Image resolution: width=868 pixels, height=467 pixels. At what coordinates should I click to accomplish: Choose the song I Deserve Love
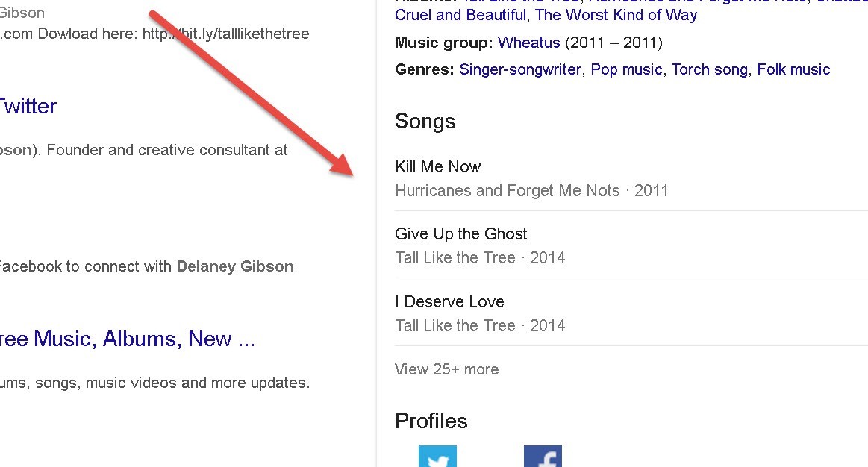(x=449, y=301)
